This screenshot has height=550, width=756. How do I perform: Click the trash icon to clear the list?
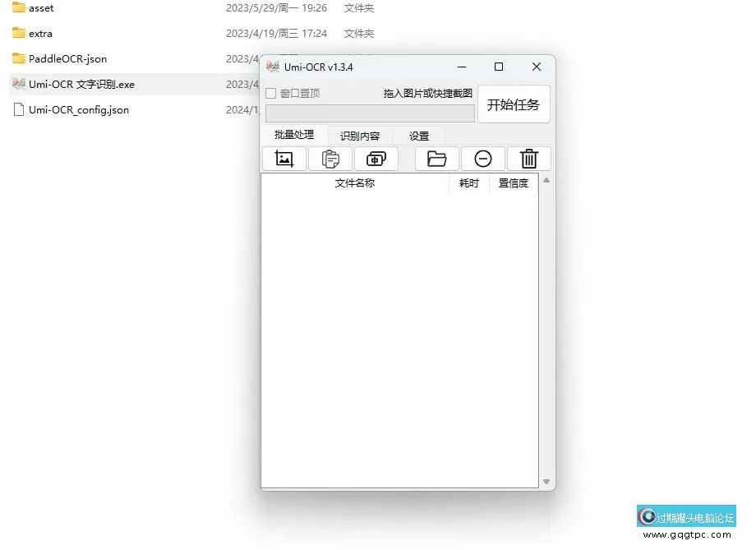point(528,158)
